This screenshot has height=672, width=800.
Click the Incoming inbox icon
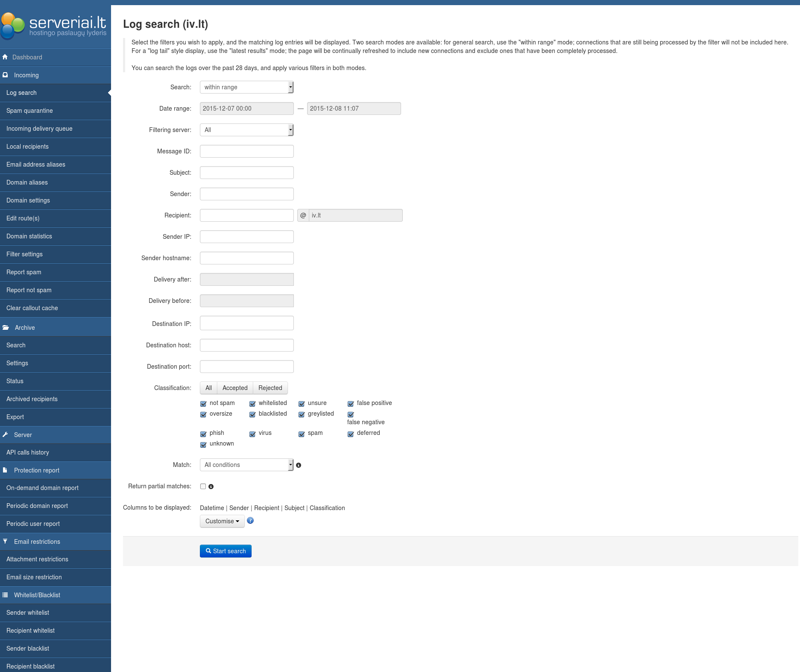coord(5,75)
